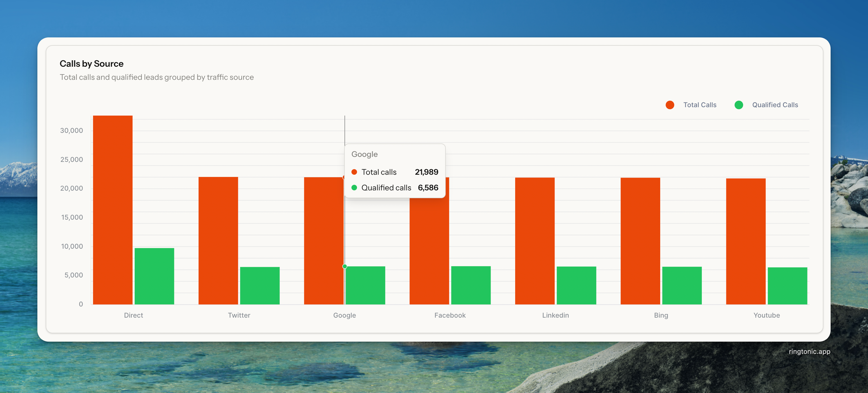This screenshot has width=868, height=393.
Task: Click the orange dot in Google tooltip
Action: click(x=354, y=172)
